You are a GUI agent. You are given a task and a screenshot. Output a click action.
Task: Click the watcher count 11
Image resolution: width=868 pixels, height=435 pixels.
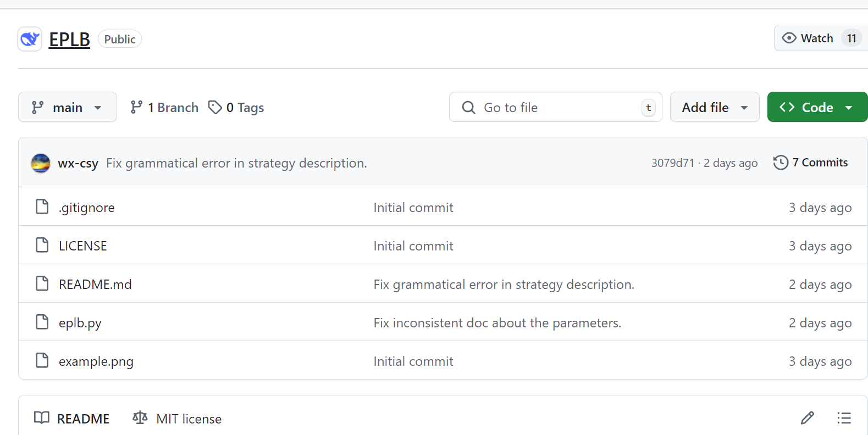[852, 38]
